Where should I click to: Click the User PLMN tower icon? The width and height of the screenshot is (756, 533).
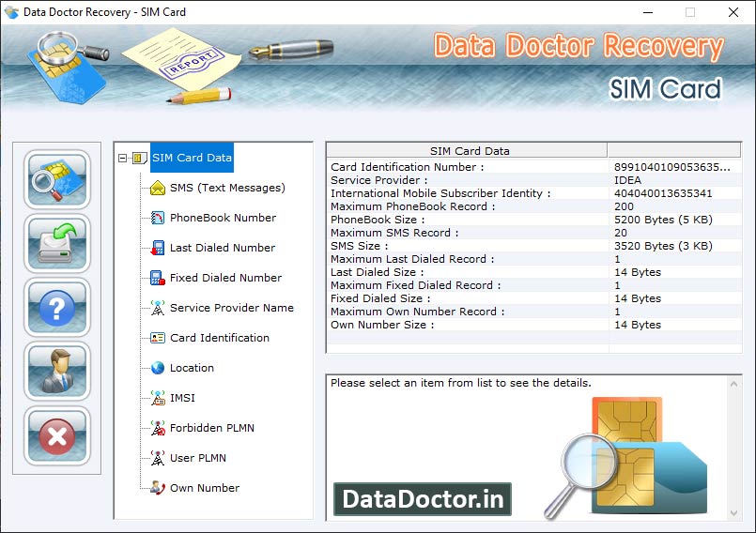(x=158, y=458)
